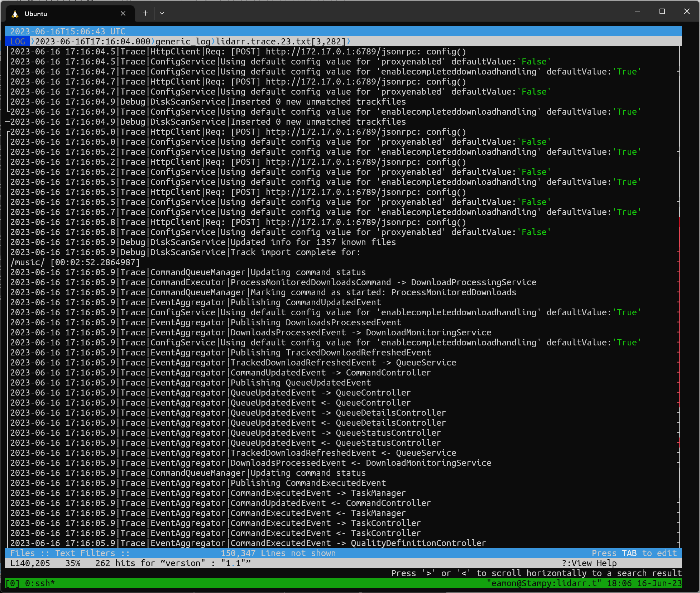Open a new terminal tab with the plus icon
The image size is (700, 593).
click(145, 13)
